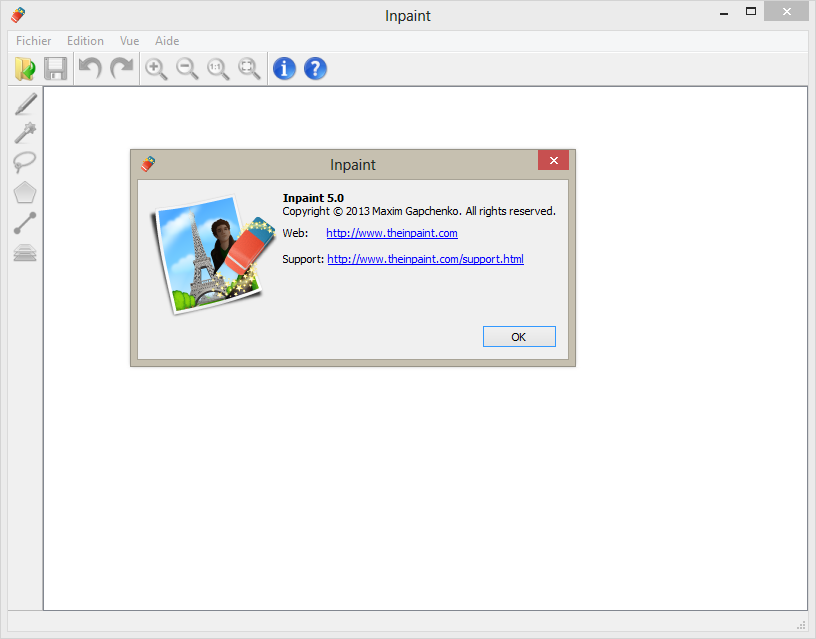Image resolution: width=816 pixels, height=639 pixels.
Task: Undo last action with curved arrow
Action: pos(90,68)
